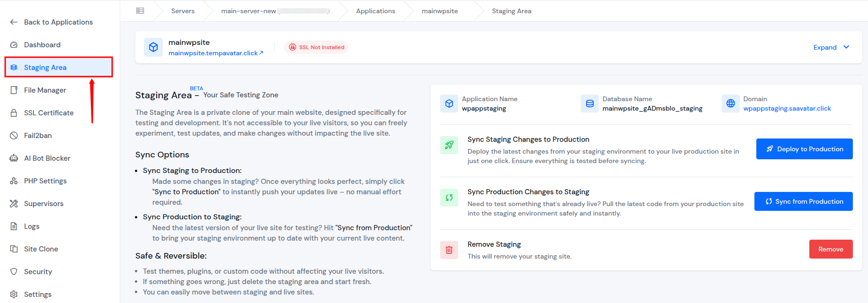
Task: Click the Deploy to Production button
Action: point(804,149)
